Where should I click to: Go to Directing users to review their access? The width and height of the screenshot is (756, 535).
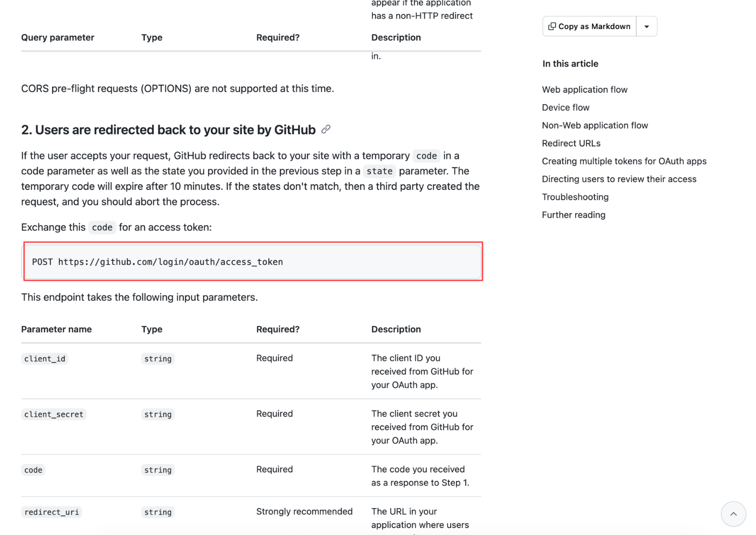619,179
